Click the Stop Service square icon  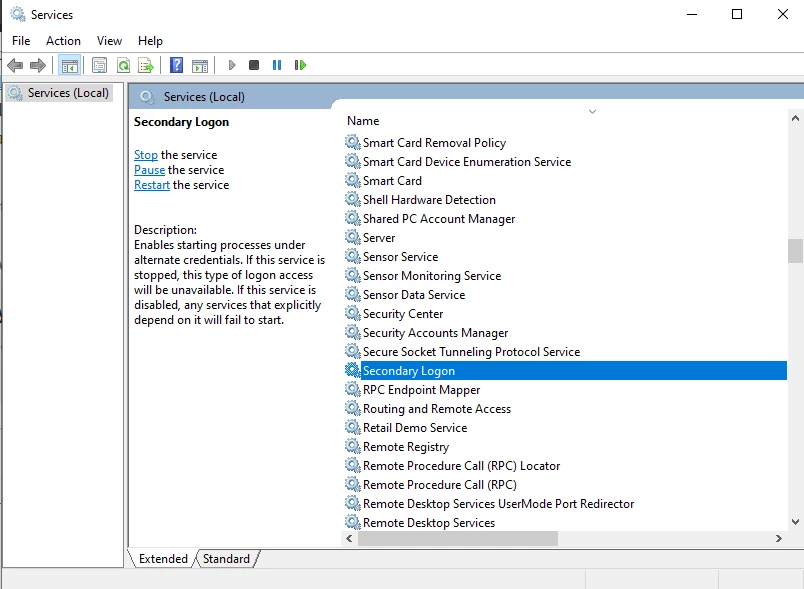point(254,65)
